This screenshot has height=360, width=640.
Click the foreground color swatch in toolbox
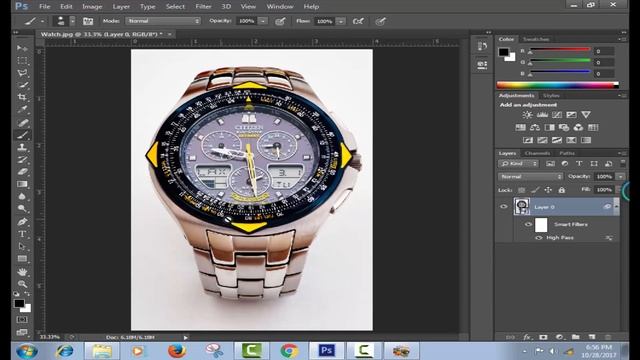coord(19,304)
